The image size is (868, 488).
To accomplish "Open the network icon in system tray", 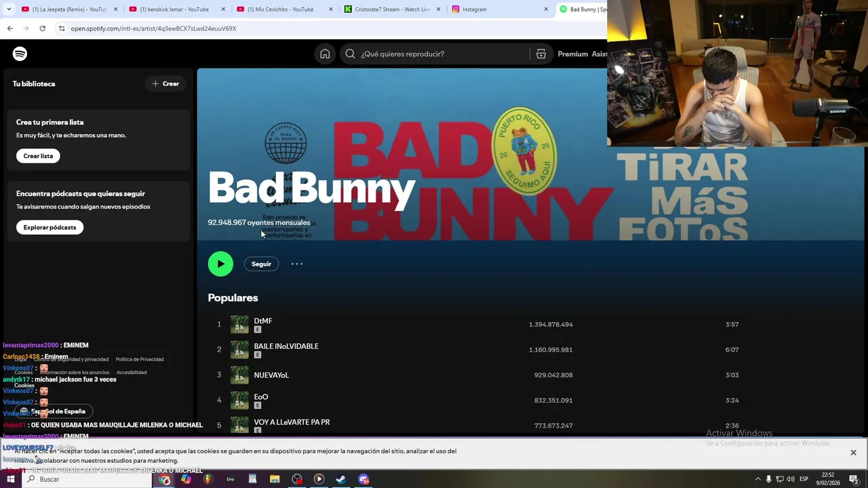I will pos(779,479).
